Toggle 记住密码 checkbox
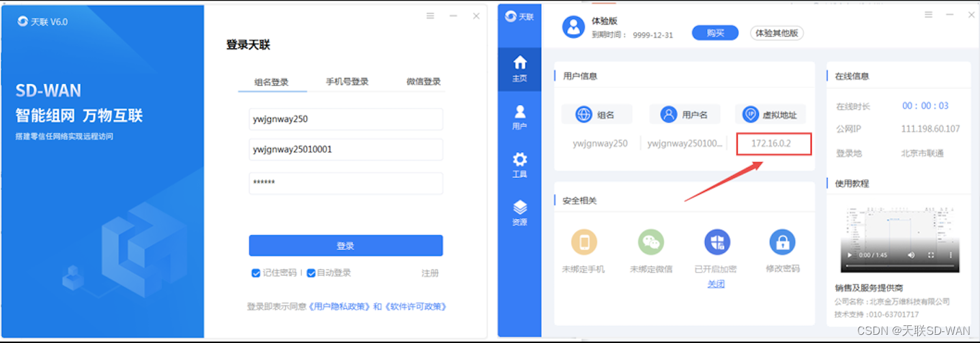 click(x=256, y=273)
